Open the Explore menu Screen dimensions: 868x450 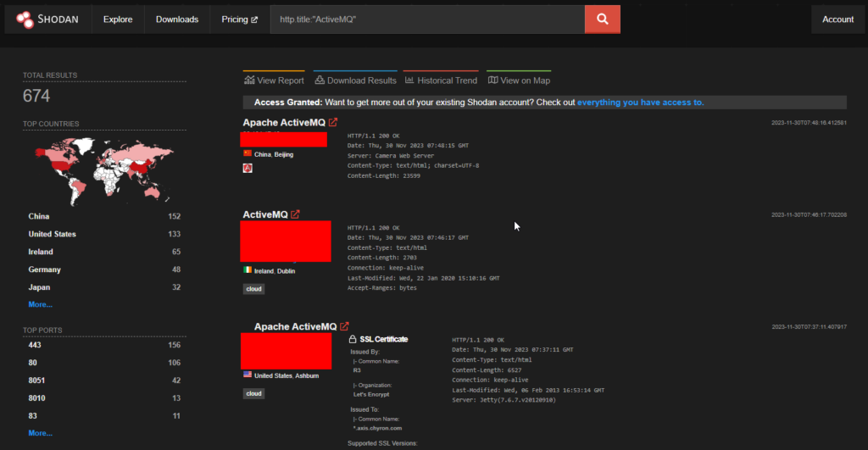coord(118,19)
